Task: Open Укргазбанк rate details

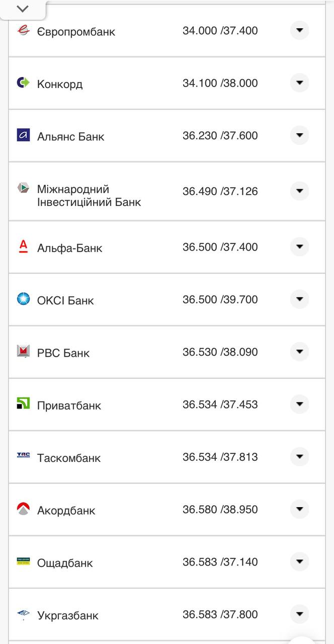Action: coord(299,614)
